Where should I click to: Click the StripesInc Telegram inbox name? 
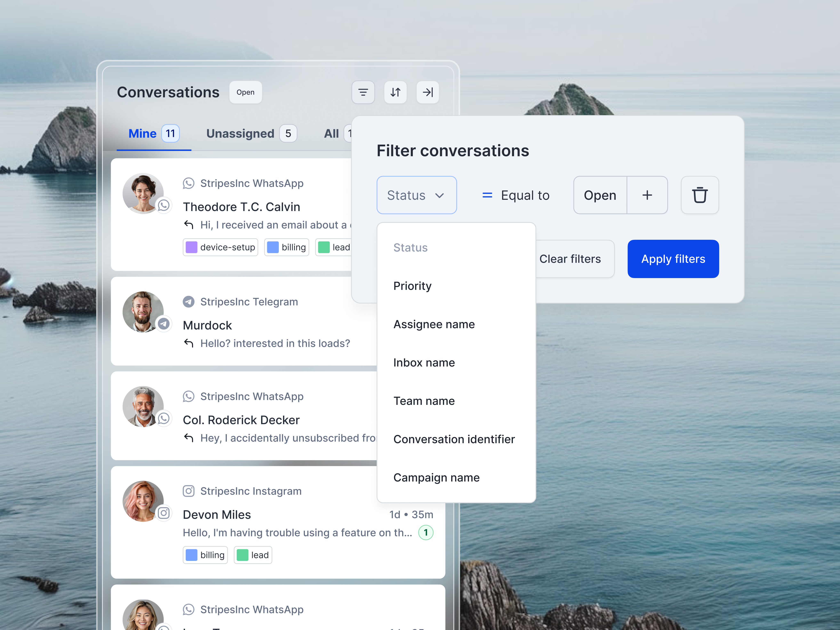(x=249, y=302)
